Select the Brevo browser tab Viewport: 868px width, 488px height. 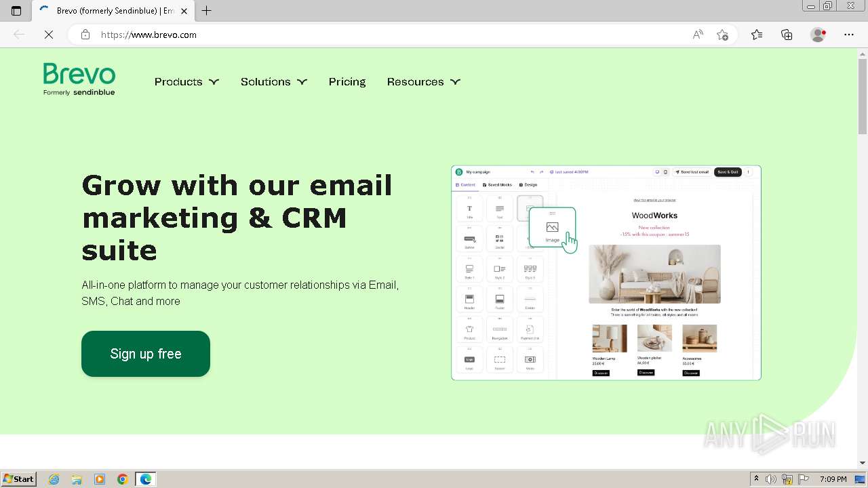[x=114, y=11]
